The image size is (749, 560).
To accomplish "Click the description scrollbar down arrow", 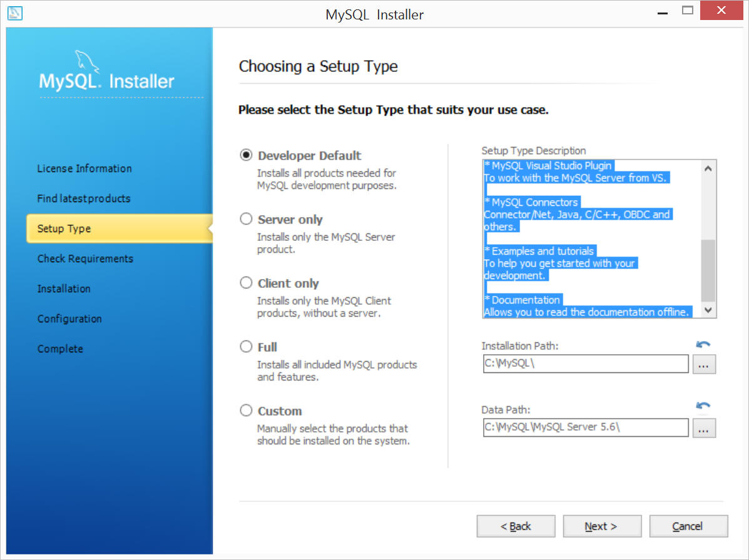I will pyautogui.click(x=708, y=310).
